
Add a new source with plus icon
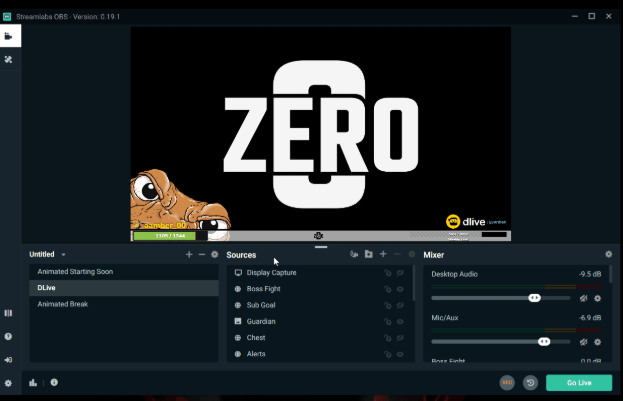383,254
